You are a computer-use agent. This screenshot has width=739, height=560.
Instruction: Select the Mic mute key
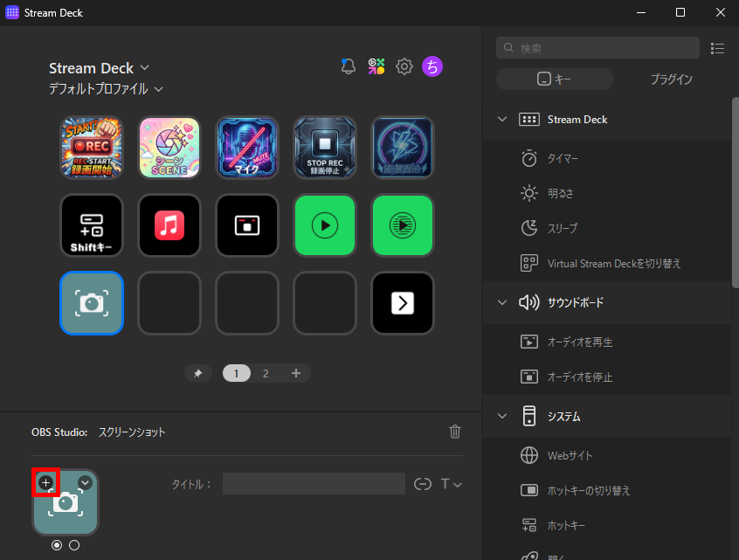[x=247, y=148]
